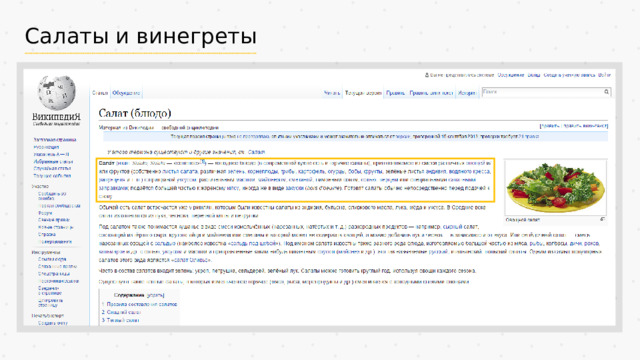Open Постоянная ссылка sidebar link

click(58, 281)
